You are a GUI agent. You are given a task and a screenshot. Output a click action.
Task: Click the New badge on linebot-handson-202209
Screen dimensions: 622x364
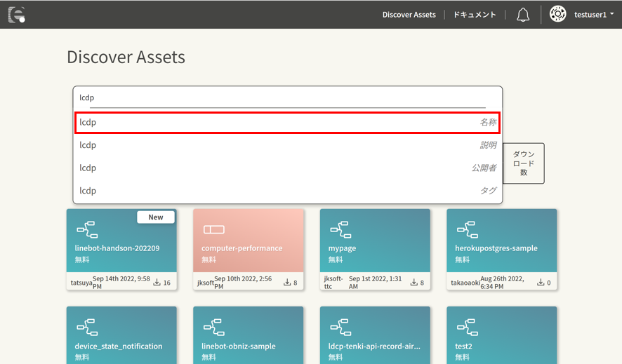pyautogui.click(x=156, y=217)
